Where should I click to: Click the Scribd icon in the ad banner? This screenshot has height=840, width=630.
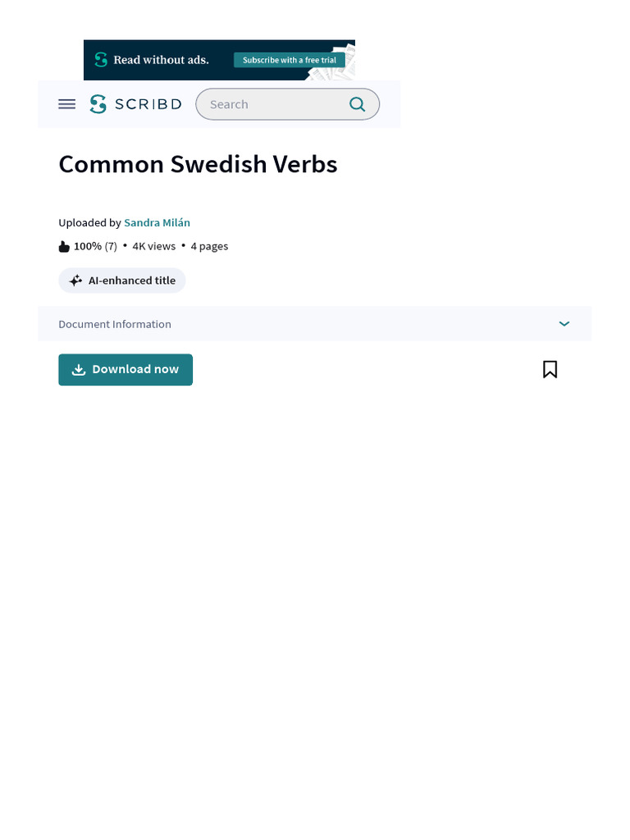101,60
